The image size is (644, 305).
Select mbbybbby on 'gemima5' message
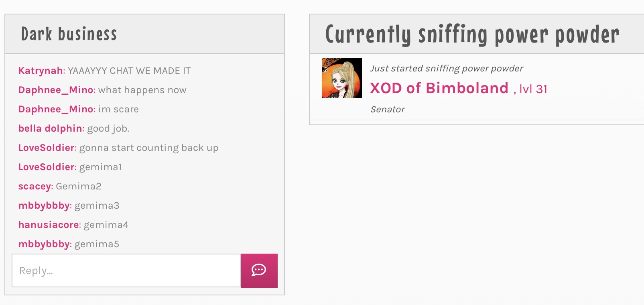(x=44, y=244)
